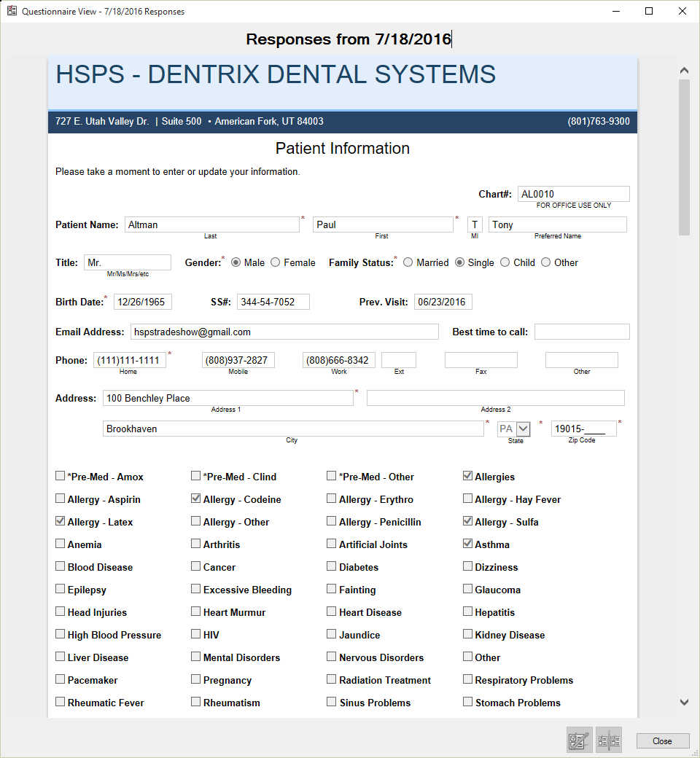Check Allergy - Aspirin
Viewport: 700px width, 758px height.
tap(60, 499)
